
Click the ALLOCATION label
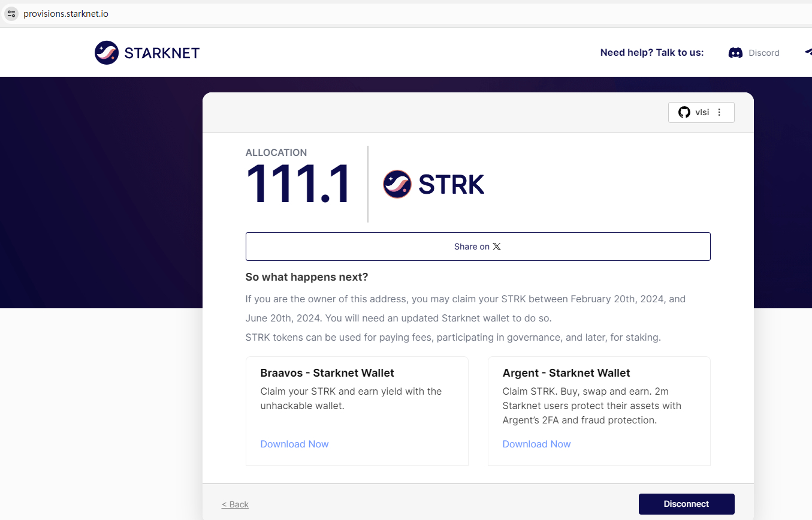(x=276, y=152)
